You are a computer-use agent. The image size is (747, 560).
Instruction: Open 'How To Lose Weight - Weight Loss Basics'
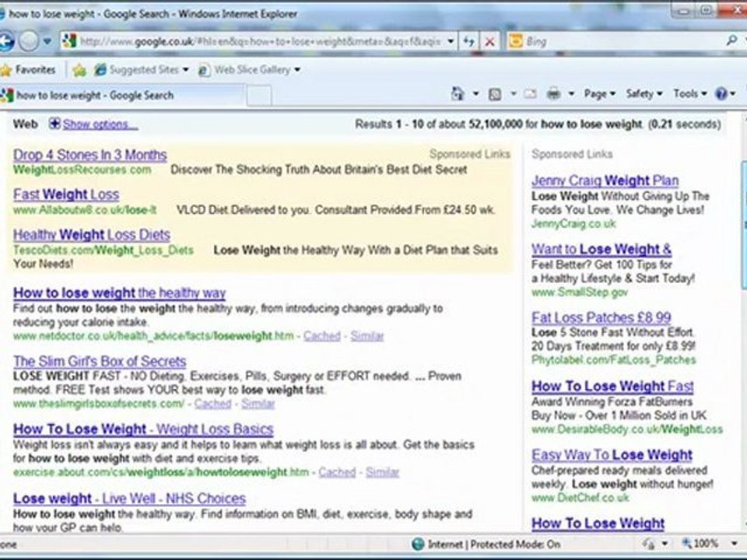tap(143, 429)
